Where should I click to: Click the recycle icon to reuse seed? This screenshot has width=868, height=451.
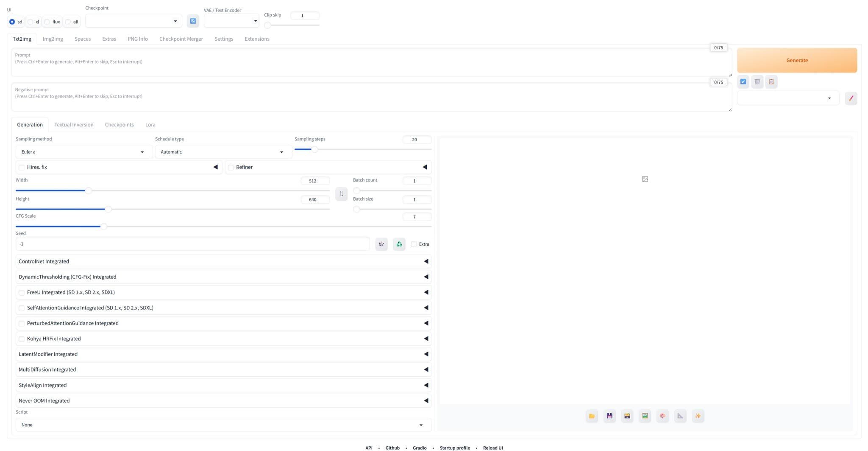pos(399,244)
